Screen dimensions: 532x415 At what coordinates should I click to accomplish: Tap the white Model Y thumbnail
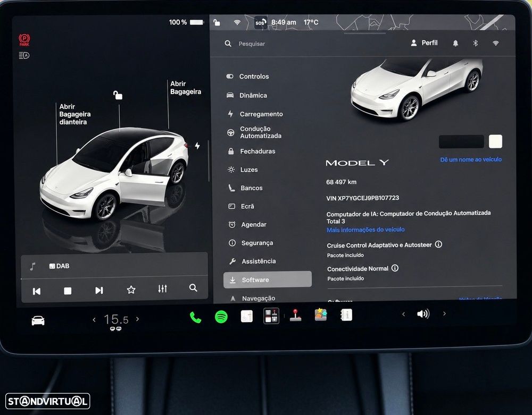[417, 90]
